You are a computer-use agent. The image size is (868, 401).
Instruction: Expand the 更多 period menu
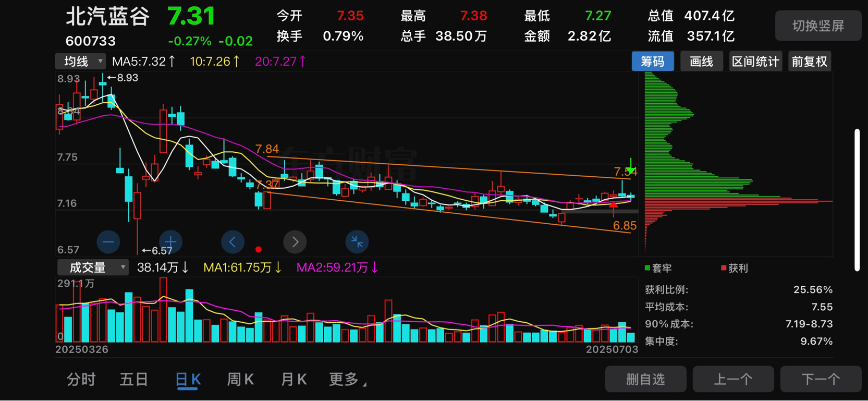tap(348, 380)
